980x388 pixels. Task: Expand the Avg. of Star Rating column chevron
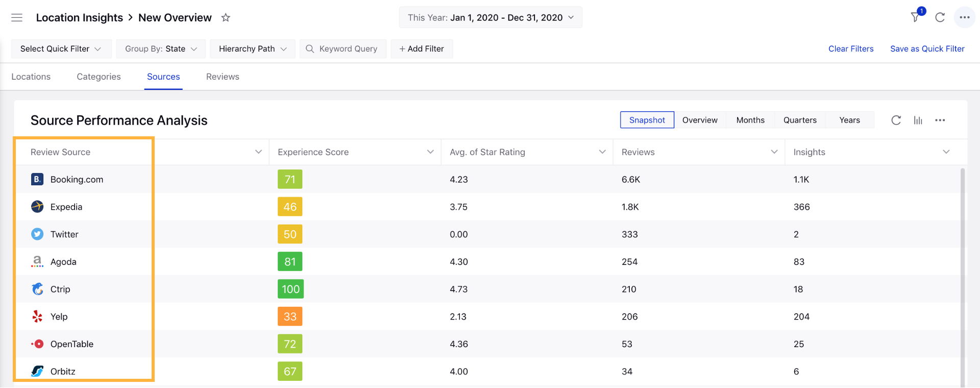pyautogui.click(x=602, y=152)
